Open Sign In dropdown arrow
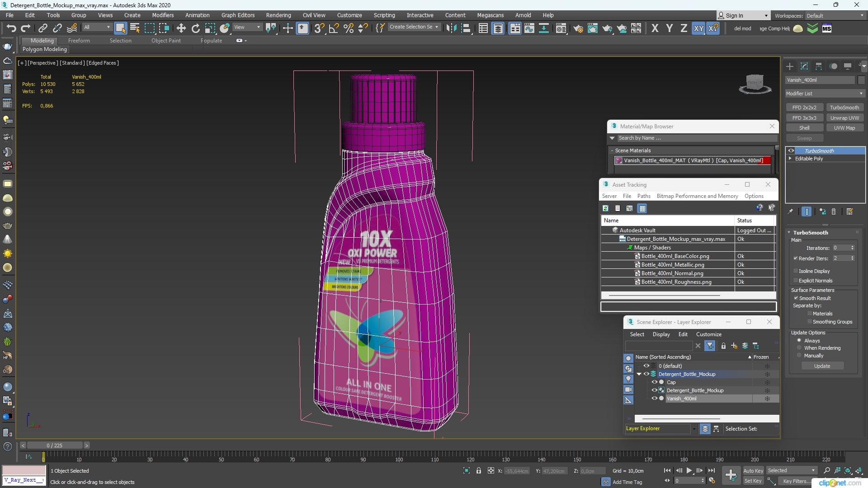Image resolution: width=868 pixels, height=488 pixels. click(x=766, y=16)
